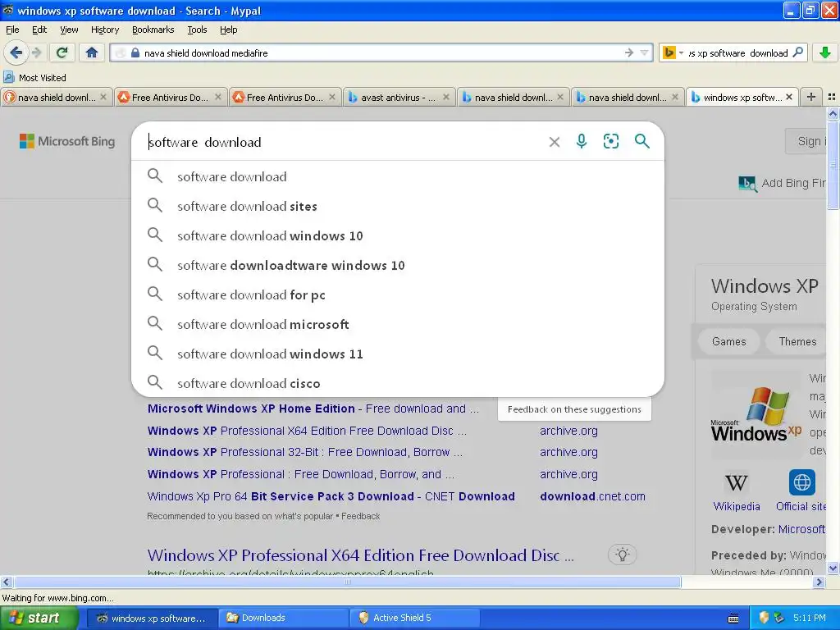Image resolution: width=840 pixels, height=630 pixels.
Task: Open Microsoft Windows XP Home Edition result link
Action: [x=313, y=409]
